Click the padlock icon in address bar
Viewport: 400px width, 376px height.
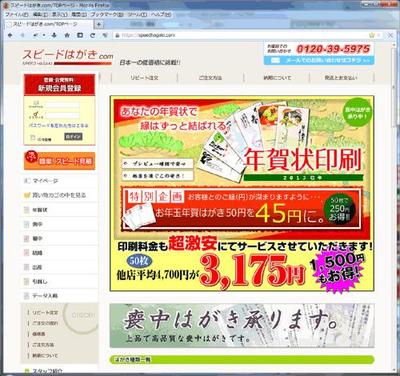tap(117, 35)
